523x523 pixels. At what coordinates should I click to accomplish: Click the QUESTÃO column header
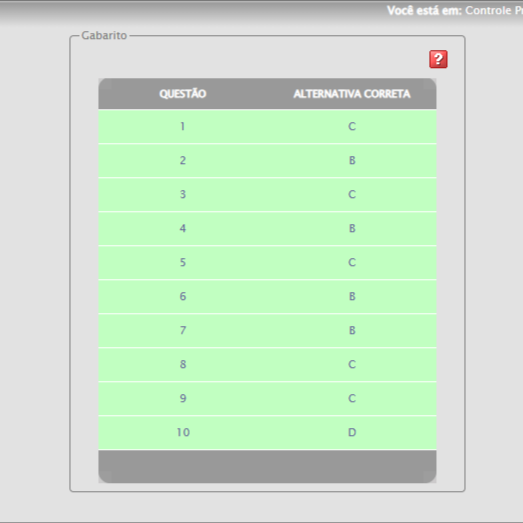182,94
